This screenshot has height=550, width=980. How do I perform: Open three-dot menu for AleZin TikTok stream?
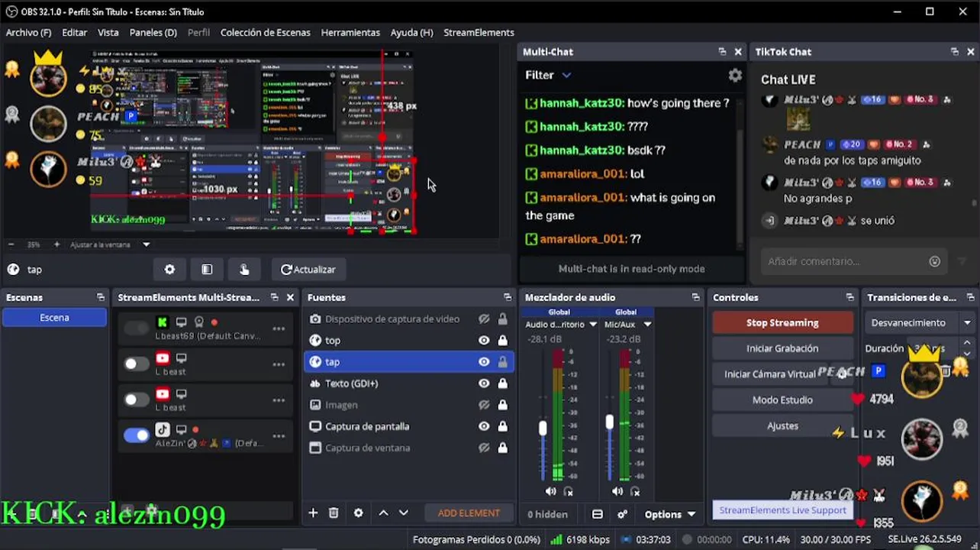pyautogui.click(x=279, y=436)
